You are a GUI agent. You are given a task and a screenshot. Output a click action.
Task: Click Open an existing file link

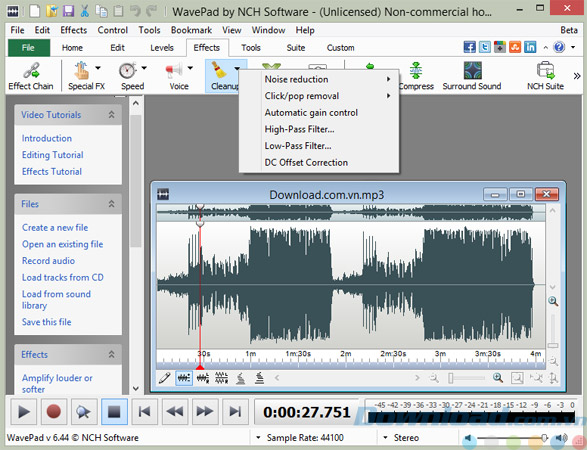[x=63, y=244]
